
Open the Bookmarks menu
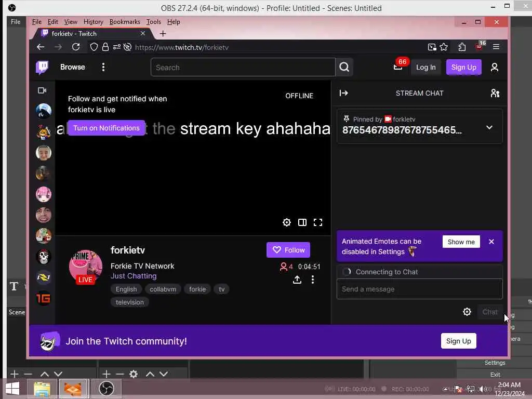[x=125, y=22]
